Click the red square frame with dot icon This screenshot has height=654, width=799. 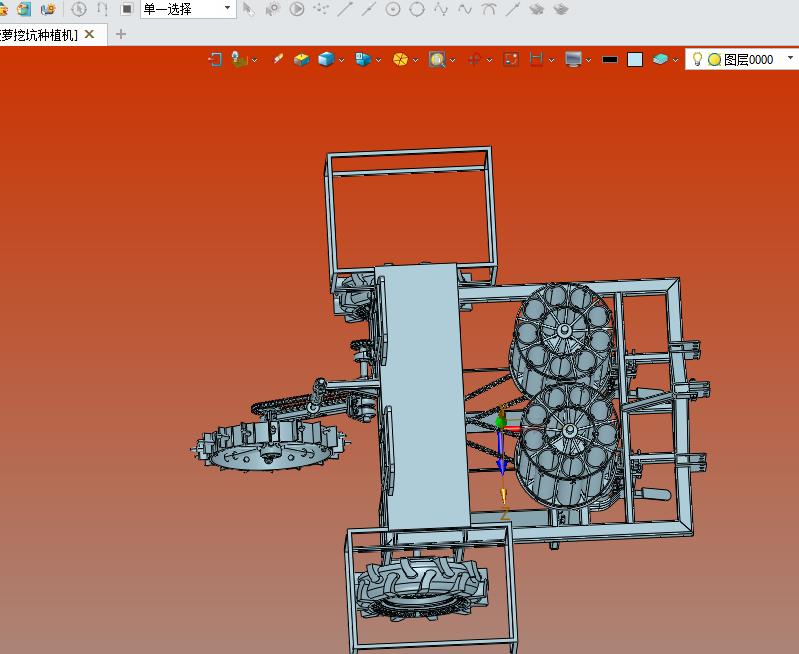[511, 60]
